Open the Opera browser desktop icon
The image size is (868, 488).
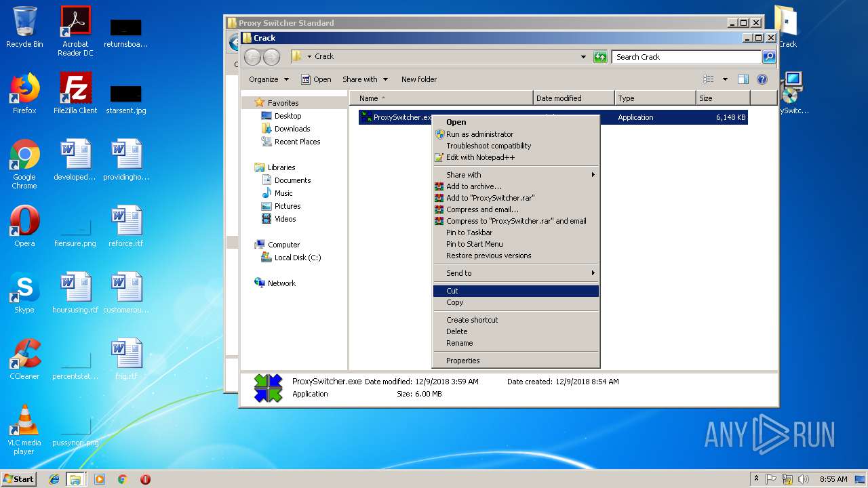point(24,226)
